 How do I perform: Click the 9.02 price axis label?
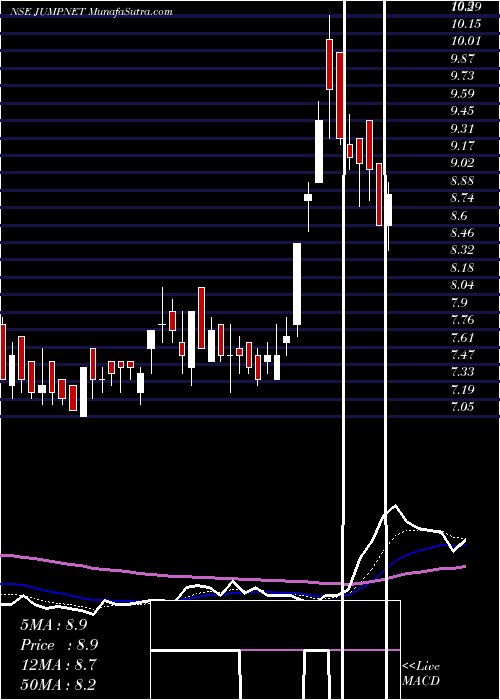[462, 163]
